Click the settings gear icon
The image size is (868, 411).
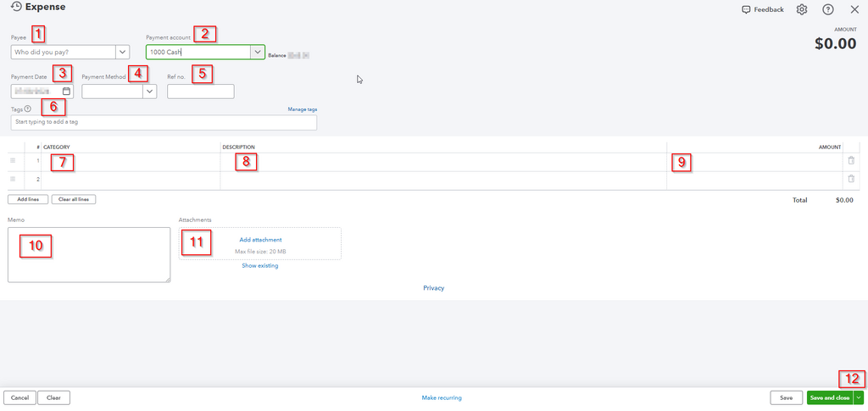pos(802,9)
